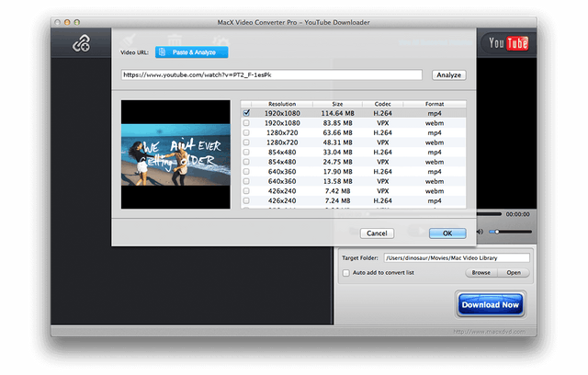
Task: Click the Browse button for target folder
Action: coord(481,273)
